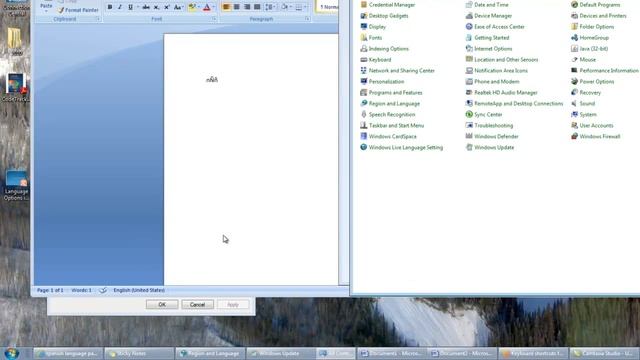Click the Personalization icon

(364, 82)
